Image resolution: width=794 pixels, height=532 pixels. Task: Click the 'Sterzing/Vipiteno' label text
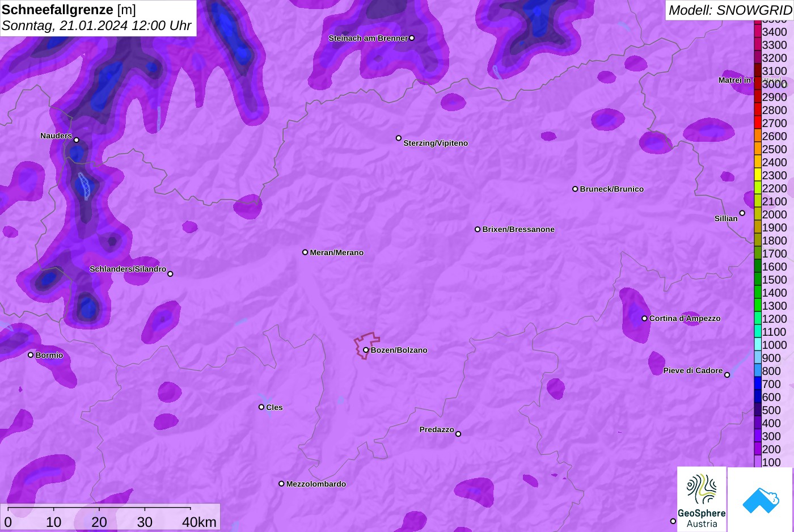click(x=436, y=143)
